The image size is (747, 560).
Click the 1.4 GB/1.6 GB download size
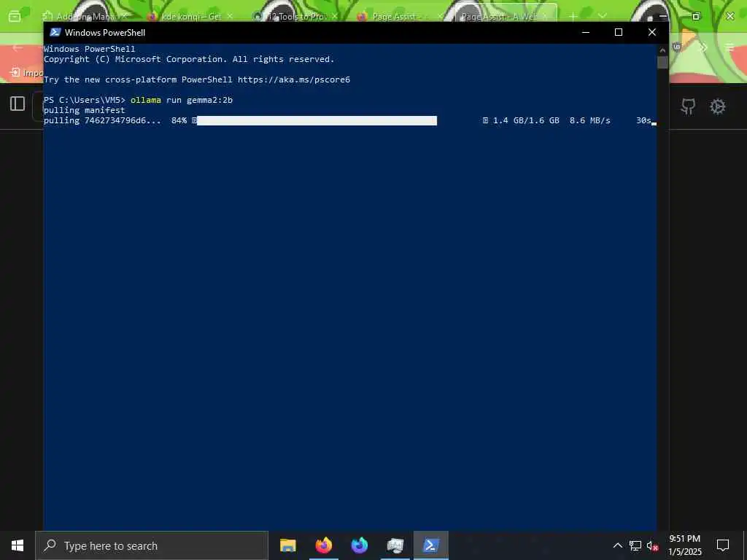pyautogui.click(x=526, y=120)
